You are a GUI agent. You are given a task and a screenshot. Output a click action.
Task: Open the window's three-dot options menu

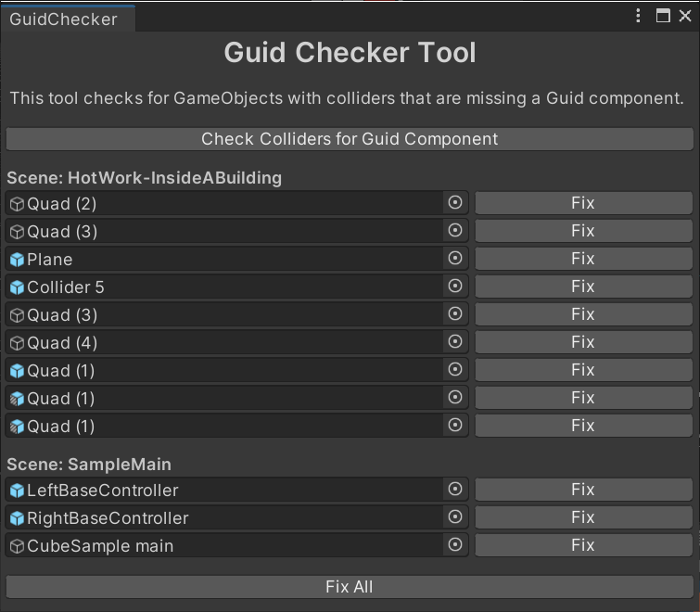(639, 16)
